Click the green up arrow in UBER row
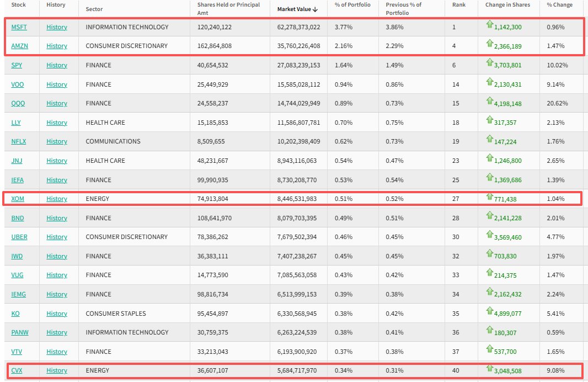The image size is (588, 382). pos(489,235)
